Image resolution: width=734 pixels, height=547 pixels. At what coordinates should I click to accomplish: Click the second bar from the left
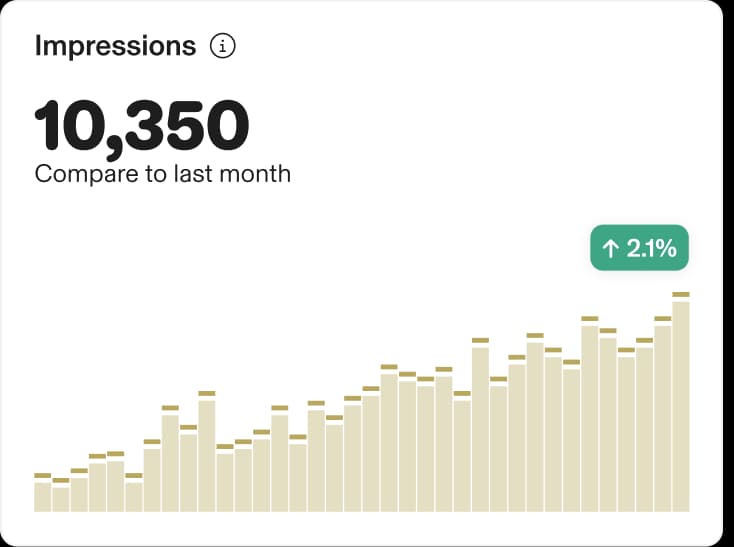pos(61,499)
